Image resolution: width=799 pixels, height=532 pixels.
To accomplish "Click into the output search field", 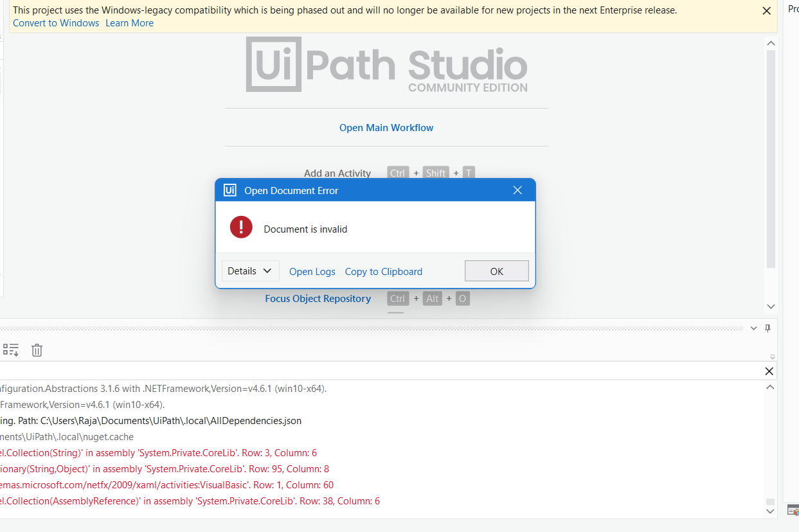I will click(379, 371).
